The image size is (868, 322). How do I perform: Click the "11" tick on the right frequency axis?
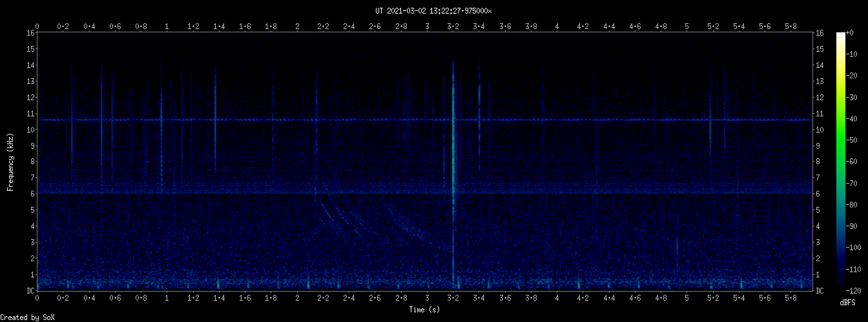click(820, 114)
